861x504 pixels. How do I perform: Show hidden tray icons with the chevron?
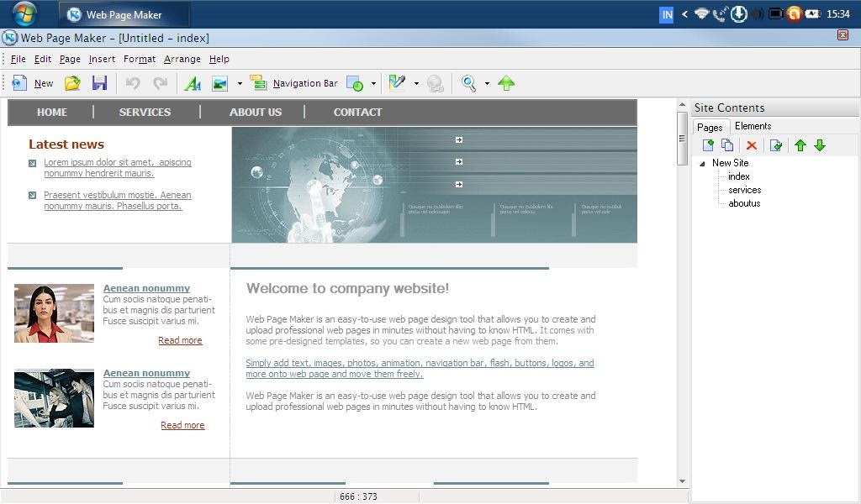pyautogui.click(x=684, y=14)
